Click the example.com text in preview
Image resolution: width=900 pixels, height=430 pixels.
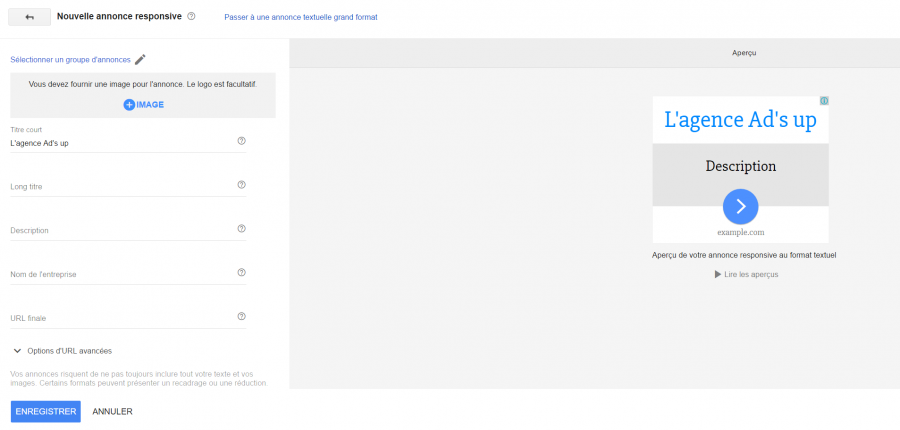[x=740, y=233]
